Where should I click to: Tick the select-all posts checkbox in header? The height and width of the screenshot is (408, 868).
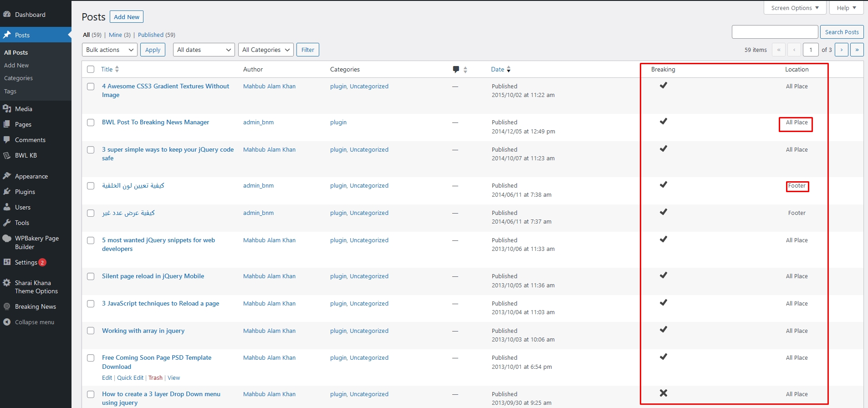pyautogui.click(x=91, y=69)
